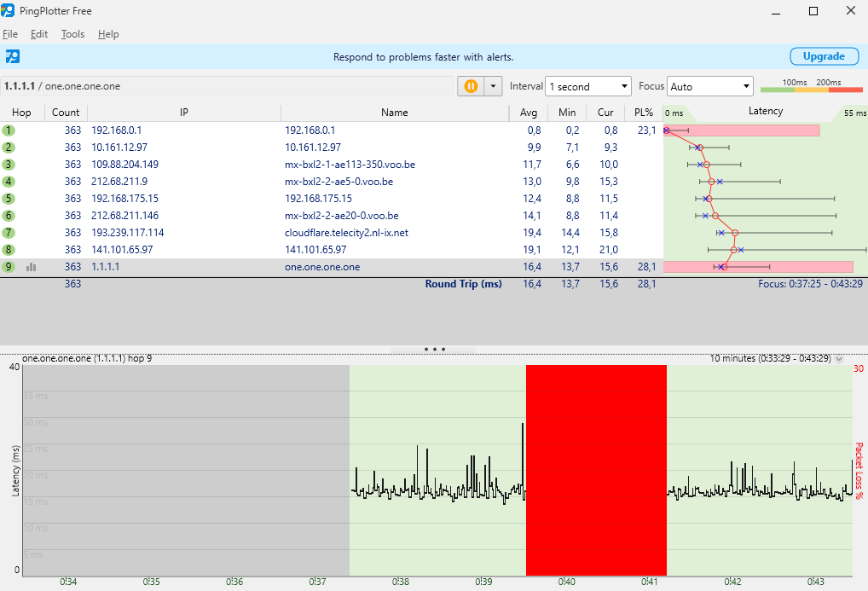Click the Latency graph column header
The image size is (868, 591).
pos(766,112)
